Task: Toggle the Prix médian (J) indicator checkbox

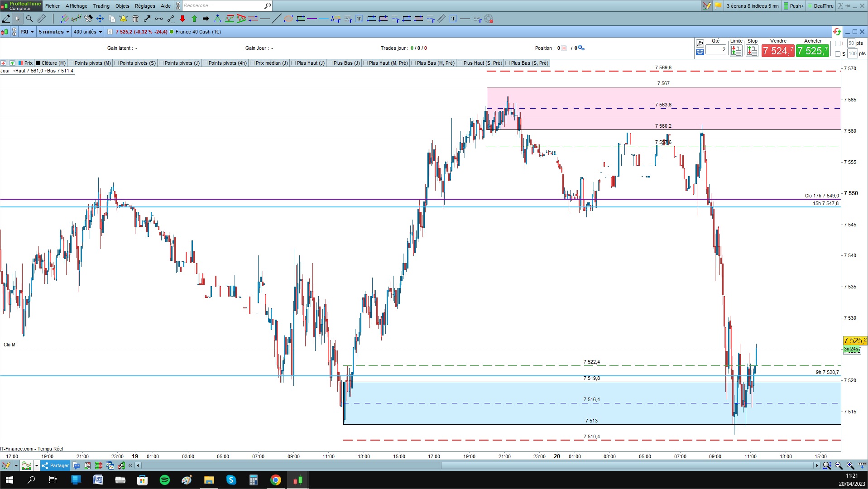Action: pos(252,63)
